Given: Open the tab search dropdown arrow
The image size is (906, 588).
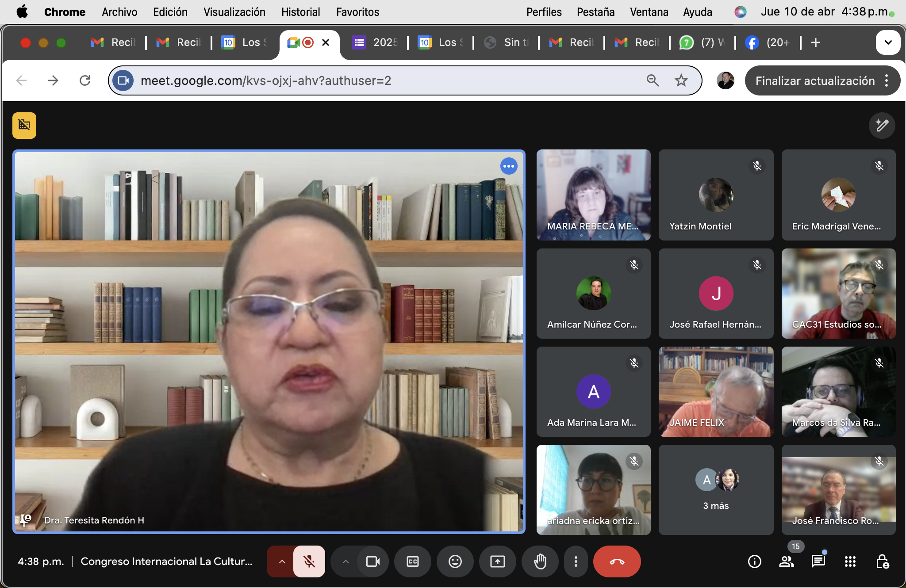Looking at the screenshot, I should click(887, 42).
